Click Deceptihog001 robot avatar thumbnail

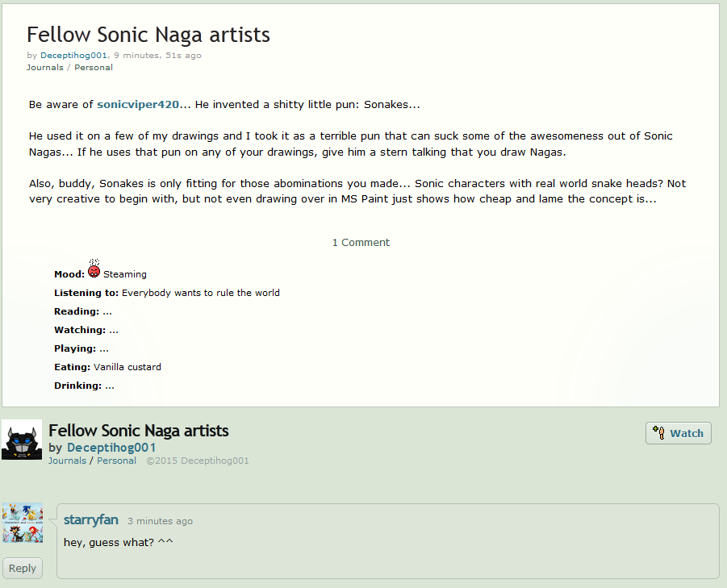[x=22, y=440]
